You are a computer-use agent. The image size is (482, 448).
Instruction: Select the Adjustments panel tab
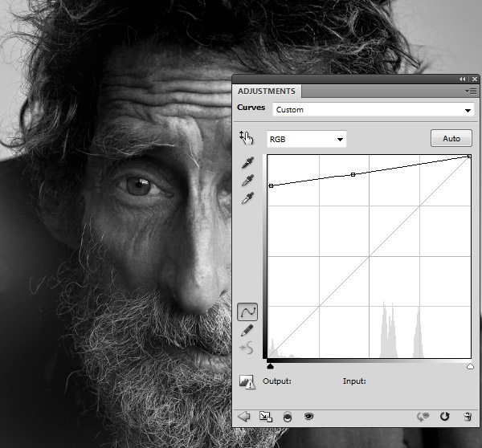266,92
